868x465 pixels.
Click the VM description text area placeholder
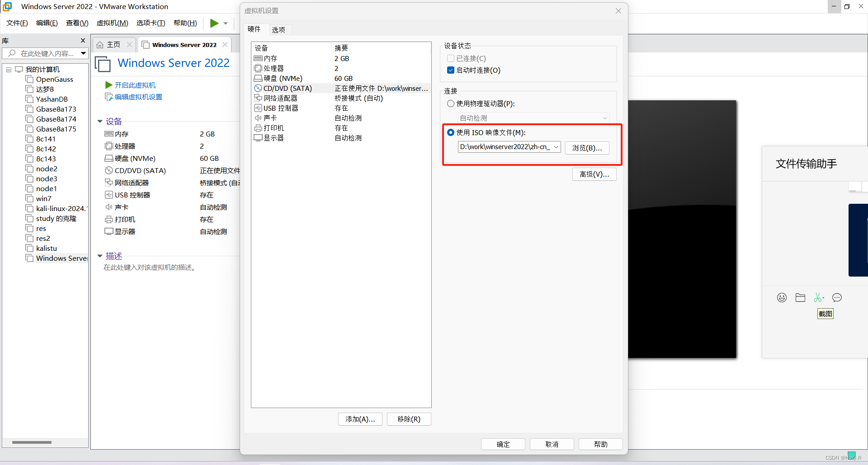click(x=150, y=267)
